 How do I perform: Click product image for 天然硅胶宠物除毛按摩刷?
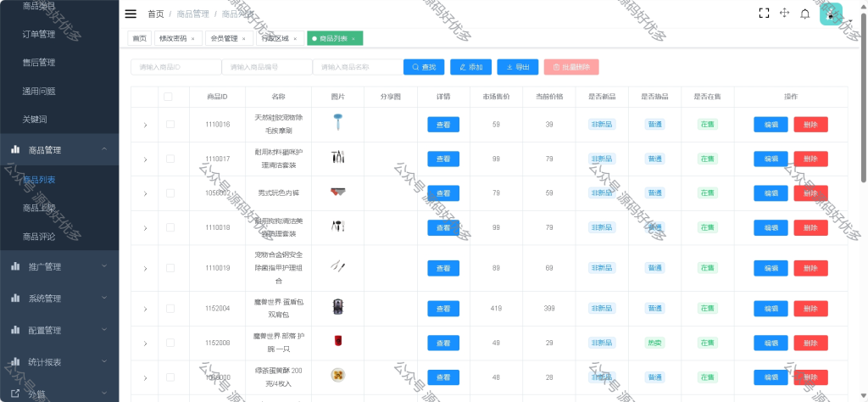tap(337, 122)
